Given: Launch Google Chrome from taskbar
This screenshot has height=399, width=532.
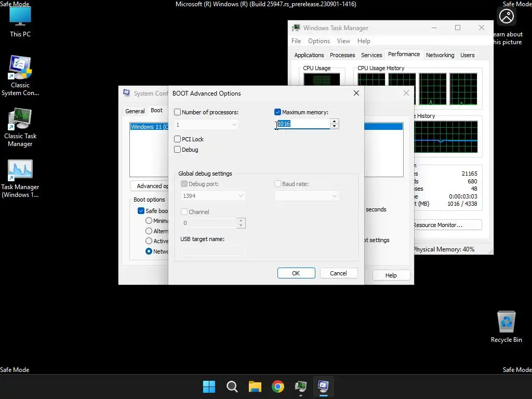Looking at the screenshot, I should pos(278,387).
